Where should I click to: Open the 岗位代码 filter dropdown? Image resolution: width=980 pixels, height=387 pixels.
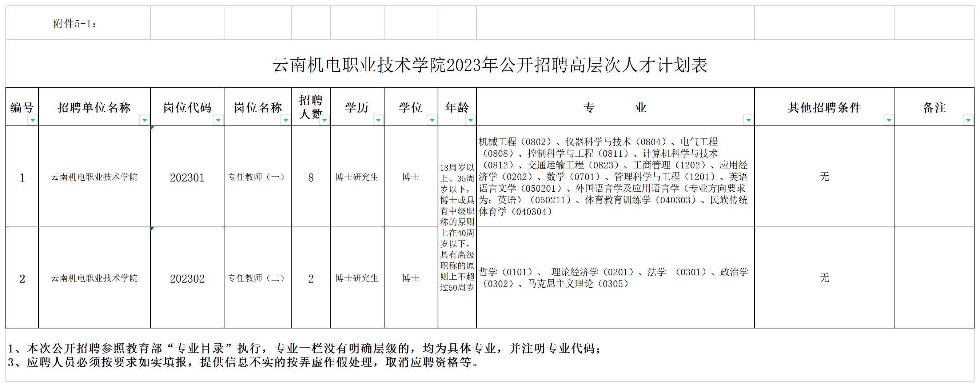point(218,120)
